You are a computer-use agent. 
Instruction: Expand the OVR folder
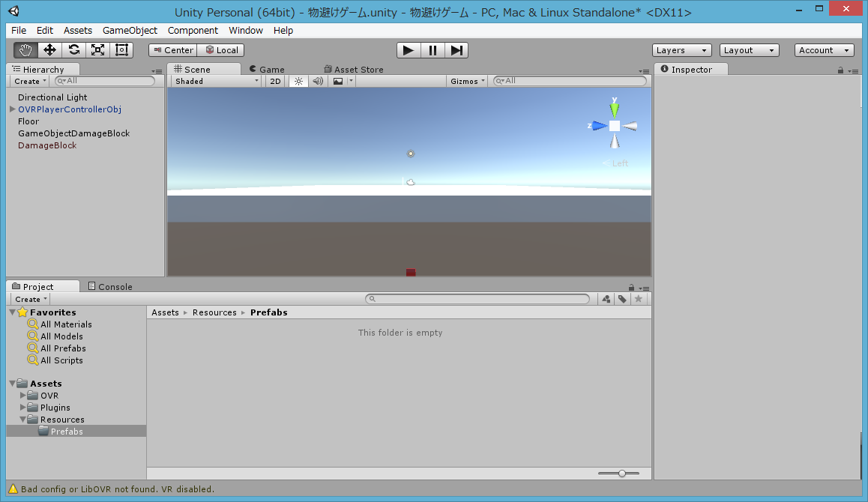(x=22, y=395)
